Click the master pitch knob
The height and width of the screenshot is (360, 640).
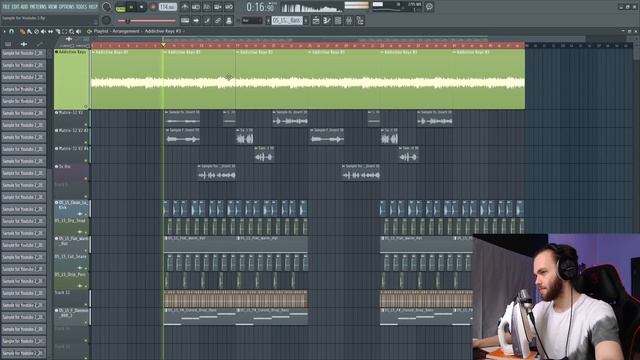coord(107,20)
